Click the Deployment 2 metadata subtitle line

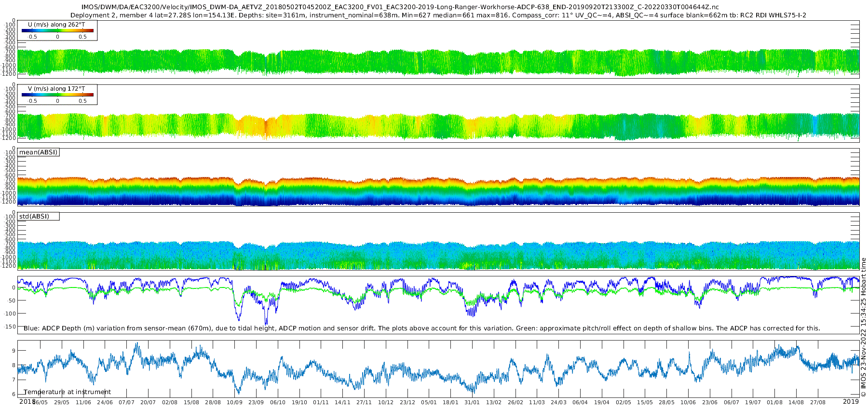point(438,15)
